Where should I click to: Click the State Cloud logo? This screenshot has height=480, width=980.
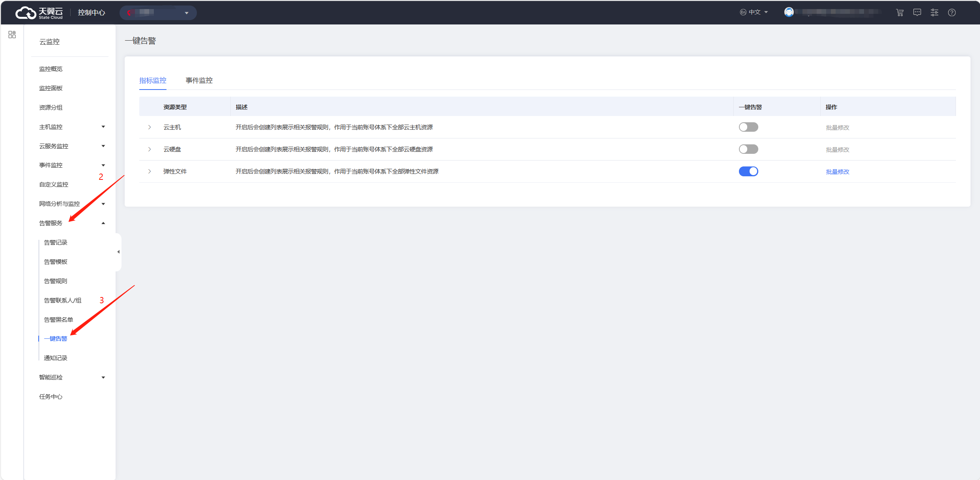coord(39,13)
